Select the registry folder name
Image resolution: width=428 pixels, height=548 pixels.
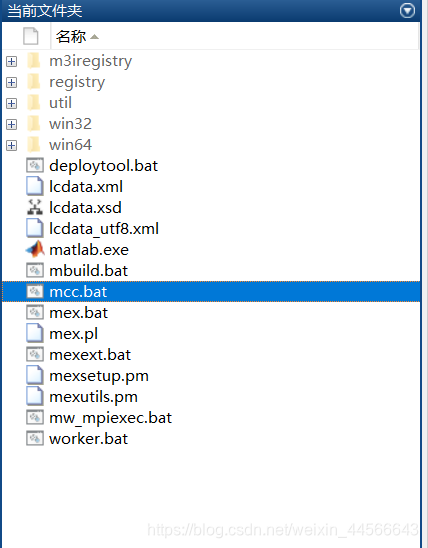[77, 82]
